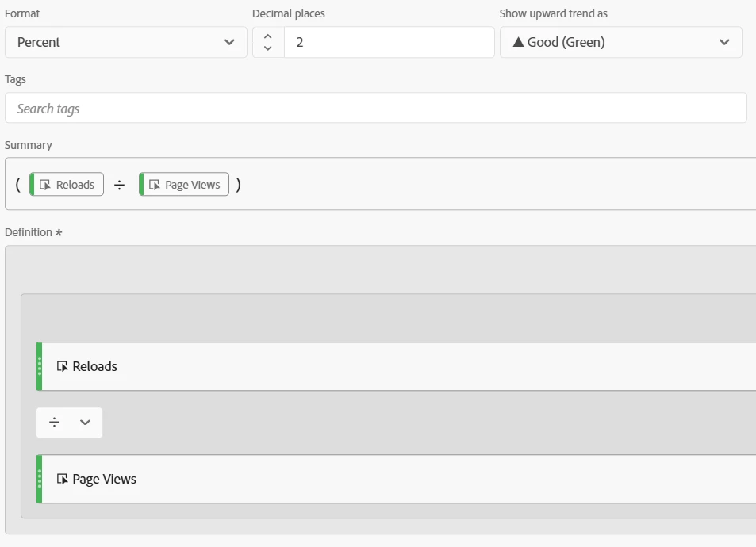Viewport: 756px width, 547px height.
Task: Grab the drag handle on the Reloads row
Action: pos(40,366)
